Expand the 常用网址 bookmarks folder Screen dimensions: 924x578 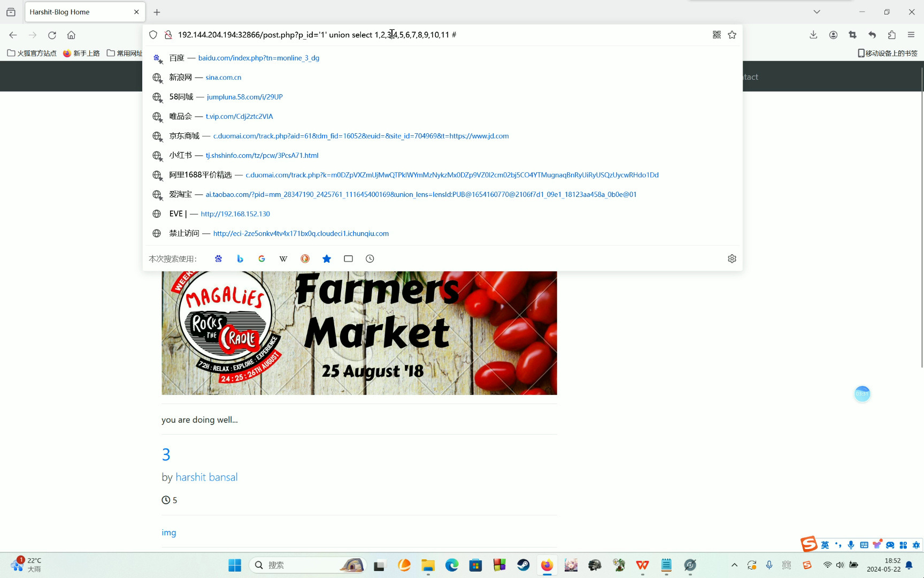point(125,53)
